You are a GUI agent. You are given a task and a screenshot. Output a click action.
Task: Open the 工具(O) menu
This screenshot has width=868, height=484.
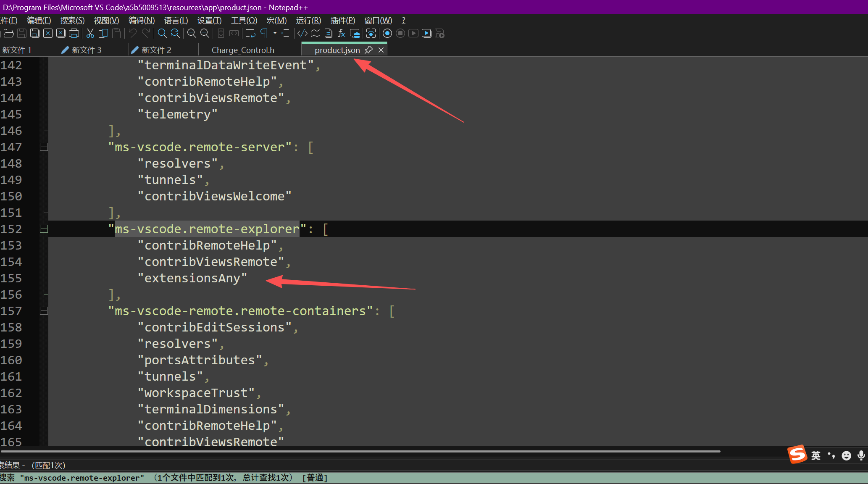[x=244, y=21]
